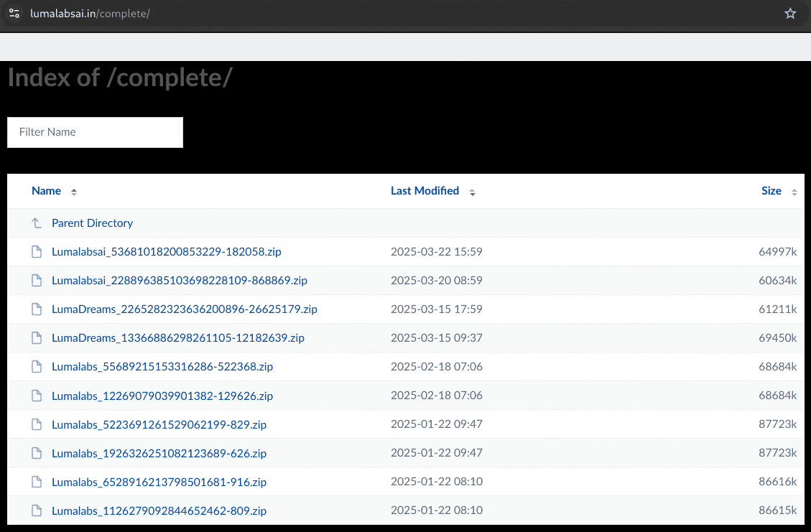The height and width of the screenshot is (532, 811).
Task: Select the date 2025-03-20 08:59
Action: tap(437, 280)
